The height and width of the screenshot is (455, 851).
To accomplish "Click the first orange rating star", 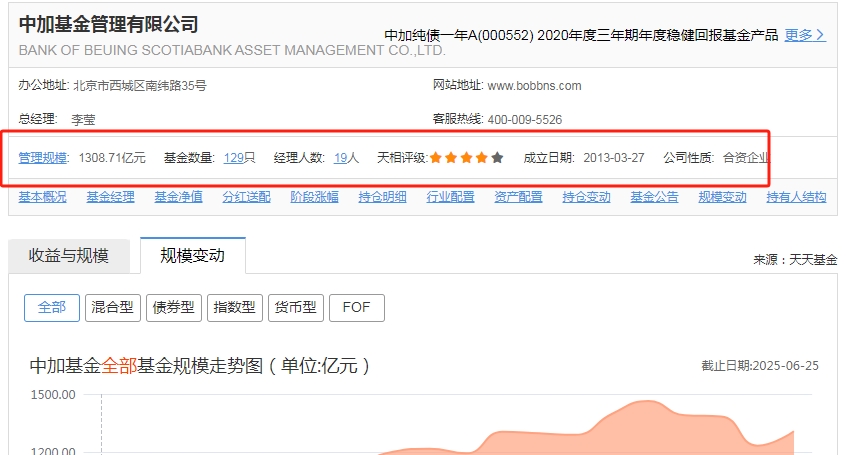I will pos(435,158).
